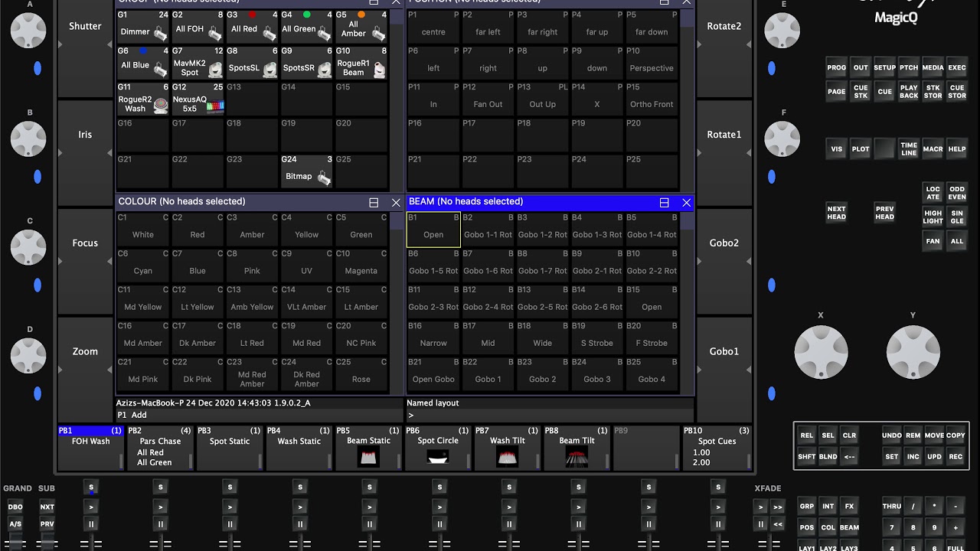Image resolution: width=980 pixels, height=551 pixels.
Task: Open the TIME LINE window
Action: tap(909, 148)
